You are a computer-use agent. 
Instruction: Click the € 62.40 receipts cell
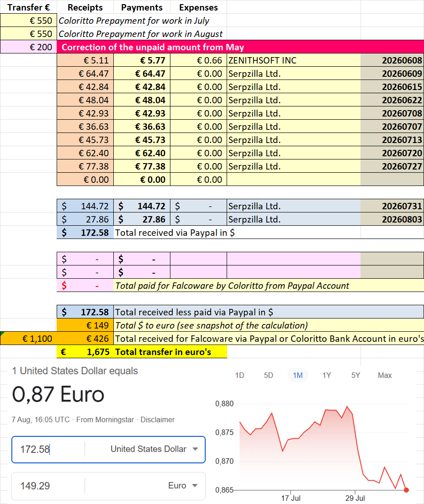tap(85, 153)
